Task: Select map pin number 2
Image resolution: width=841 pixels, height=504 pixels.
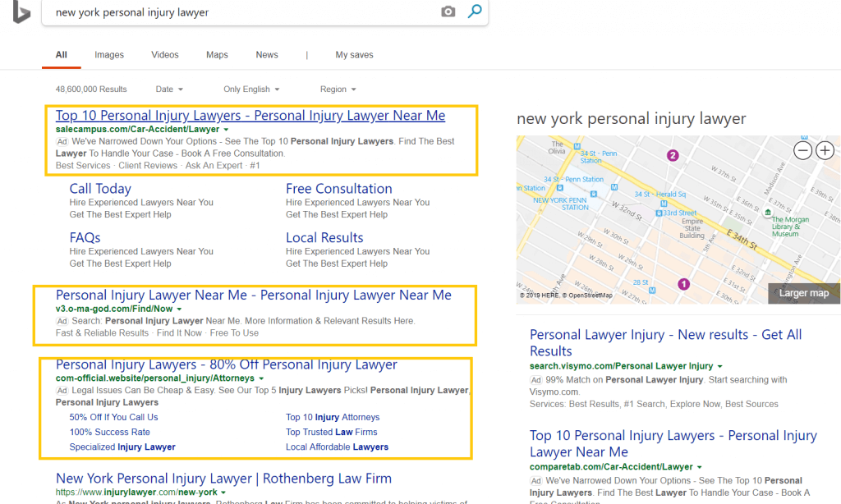Action: coord(673,155)
